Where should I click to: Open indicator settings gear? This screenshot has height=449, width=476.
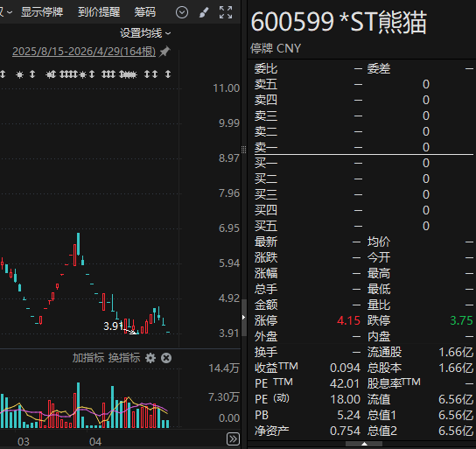(150, 358)
